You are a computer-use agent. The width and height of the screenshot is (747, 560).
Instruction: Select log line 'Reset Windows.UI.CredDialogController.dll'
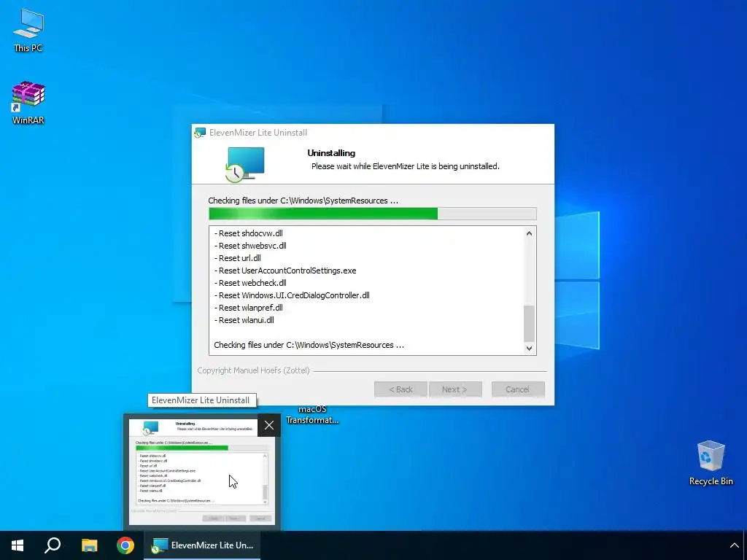pyautogui.click(x=292, y=295)
